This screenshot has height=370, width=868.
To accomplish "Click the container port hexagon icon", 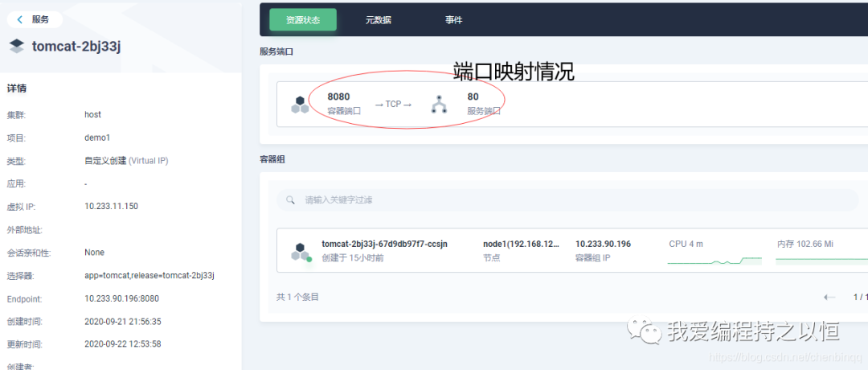I will coord(300,105).
